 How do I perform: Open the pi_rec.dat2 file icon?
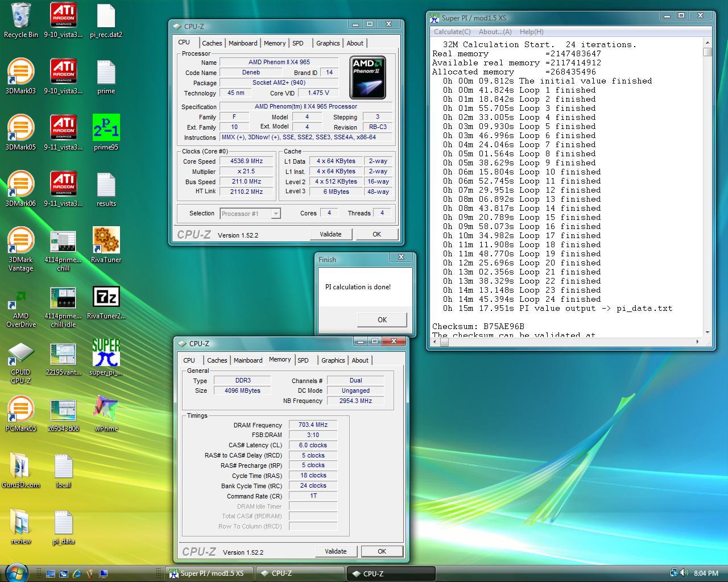pyautogui.click(x=106, y=21)
